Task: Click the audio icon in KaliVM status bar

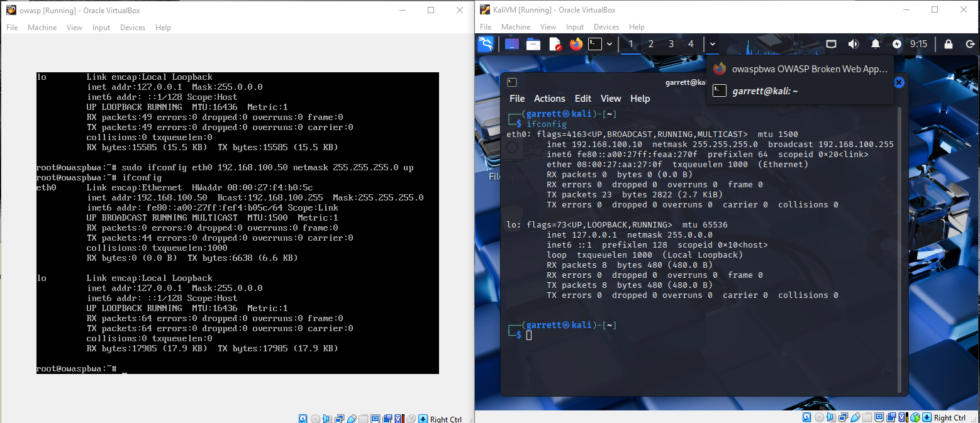Action: [831, 417]
